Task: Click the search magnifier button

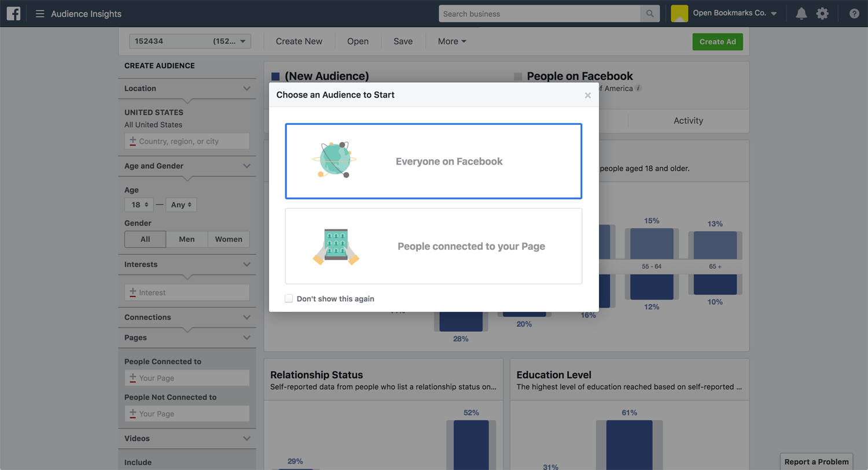Action: (650, 14)
